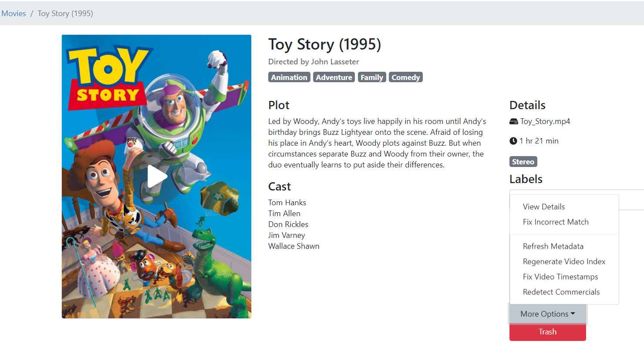Expand the More Options dropdown
Viewport: 644px width, 354px height.
[x=547, y=314]
